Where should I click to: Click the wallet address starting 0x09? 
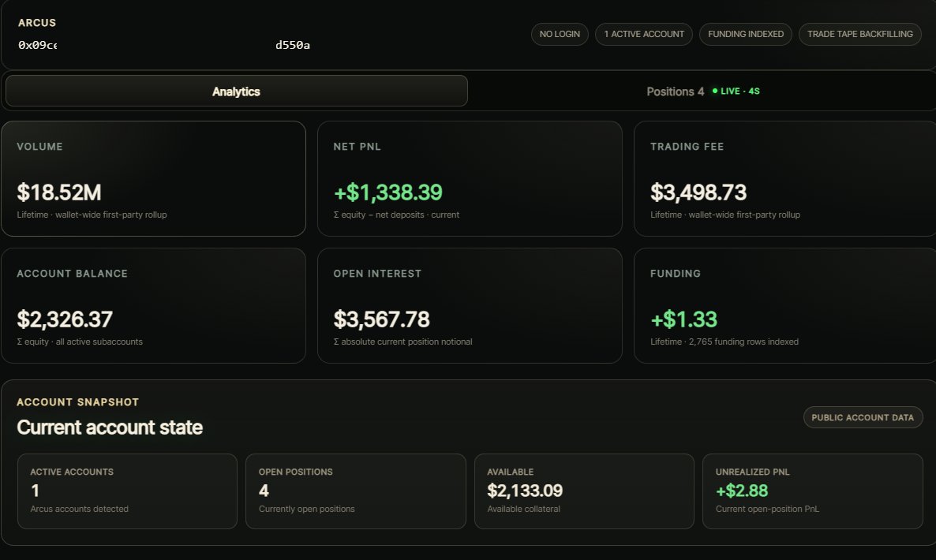click(x=38, y=45)
